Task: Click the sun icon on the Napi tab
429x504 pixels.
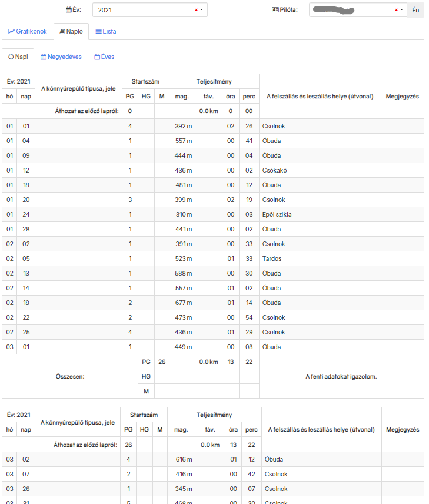Action: pos(11,57)
